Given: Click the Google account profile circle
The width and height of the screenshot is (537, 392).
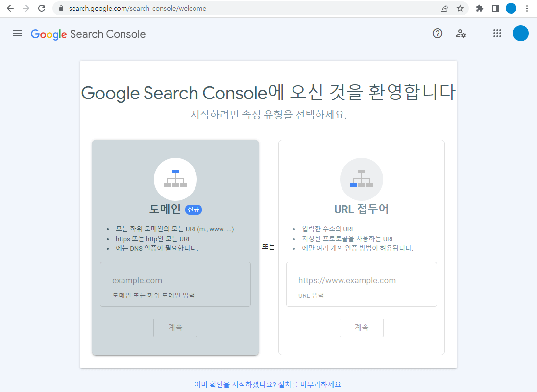Looking at the screenshot, I should tap(521, 33).
